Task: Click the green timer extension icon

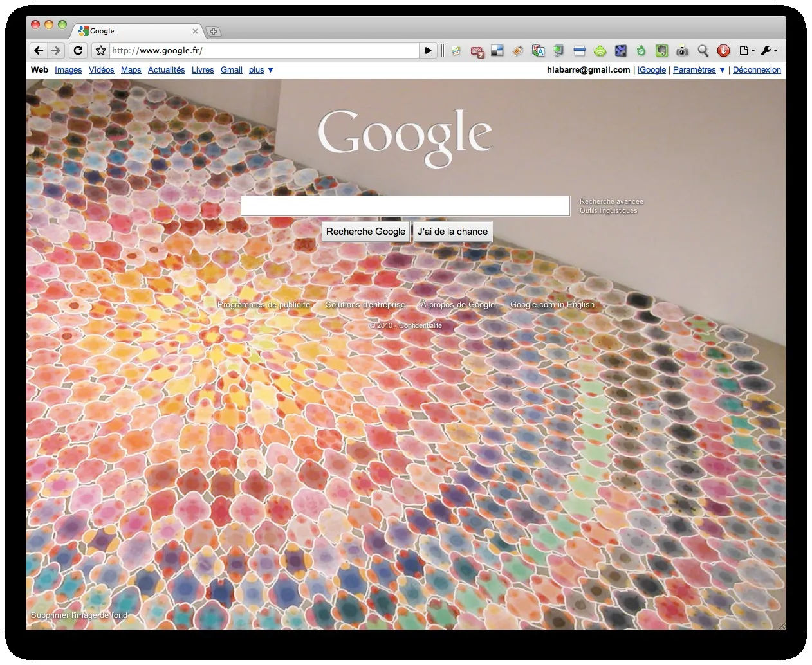Action: [641, 51]
